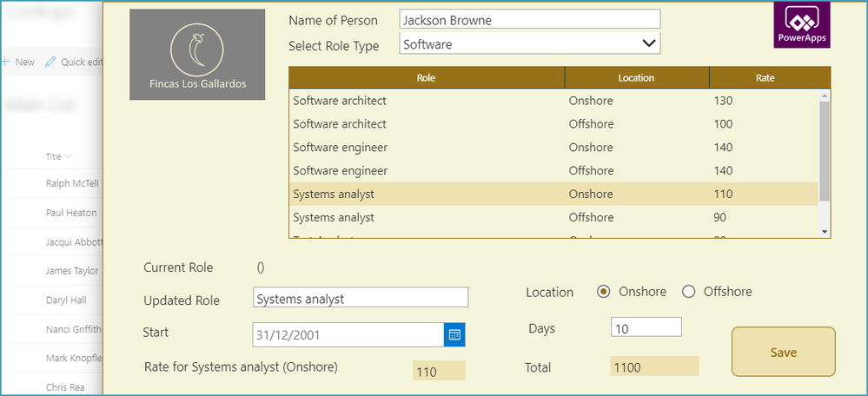
Task: Select the Onshore location radio button
Action: coord(604,292)
